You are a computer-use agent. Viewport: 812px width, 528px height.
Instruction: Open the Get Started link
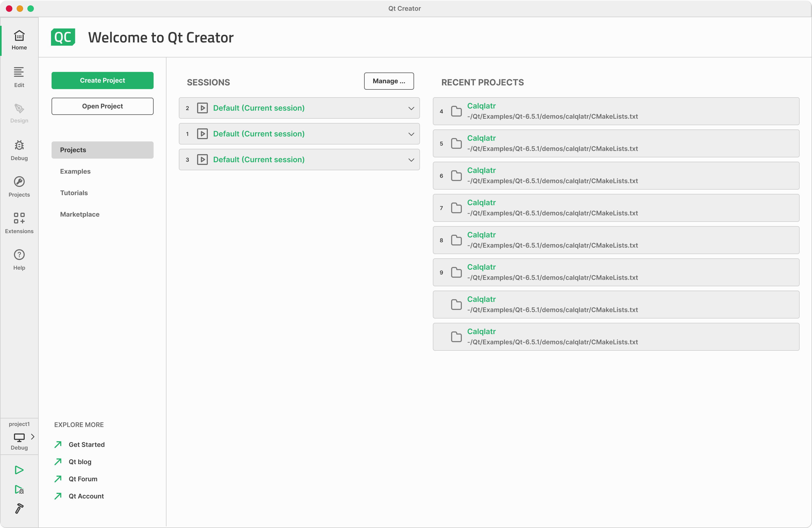point(86,444)
